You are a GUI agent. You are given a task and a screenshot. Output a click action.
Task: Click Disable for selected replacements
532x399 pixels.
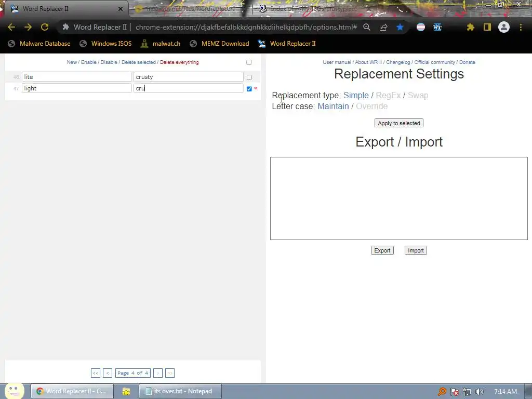[109, 62]
